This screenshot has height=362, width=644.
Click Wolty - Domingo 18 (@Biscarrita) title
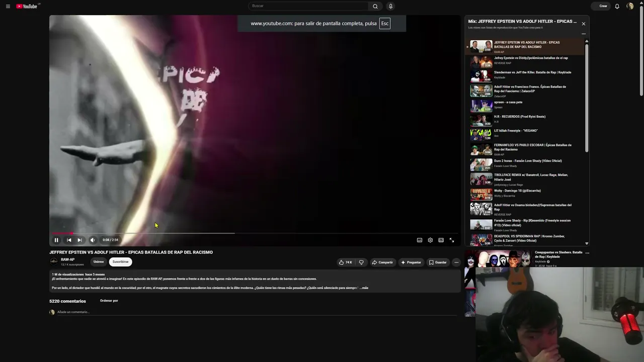point(517,191)
